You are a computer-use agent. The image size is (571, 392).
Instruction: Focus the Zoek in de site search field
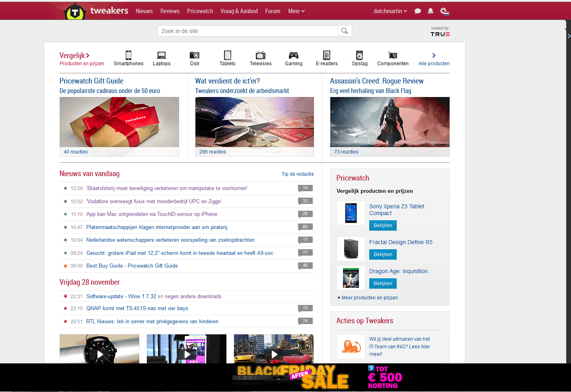(x=247, y=31)
